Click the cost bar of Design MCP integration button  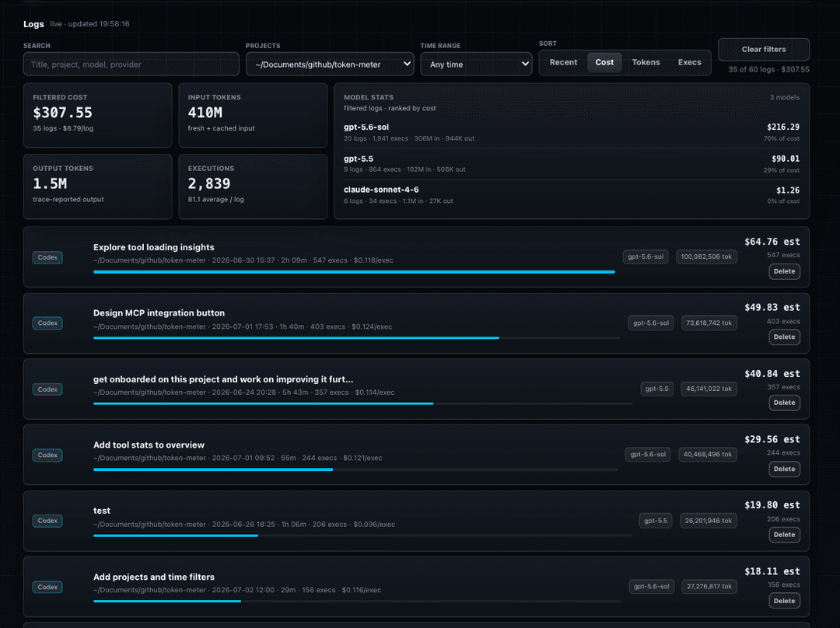point(357,338)
